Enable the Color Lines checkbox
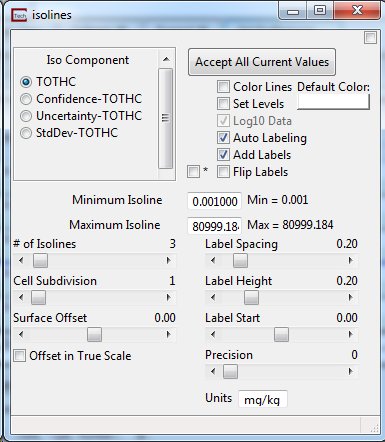This screenshot has height=442, width=385. [223, 87]
